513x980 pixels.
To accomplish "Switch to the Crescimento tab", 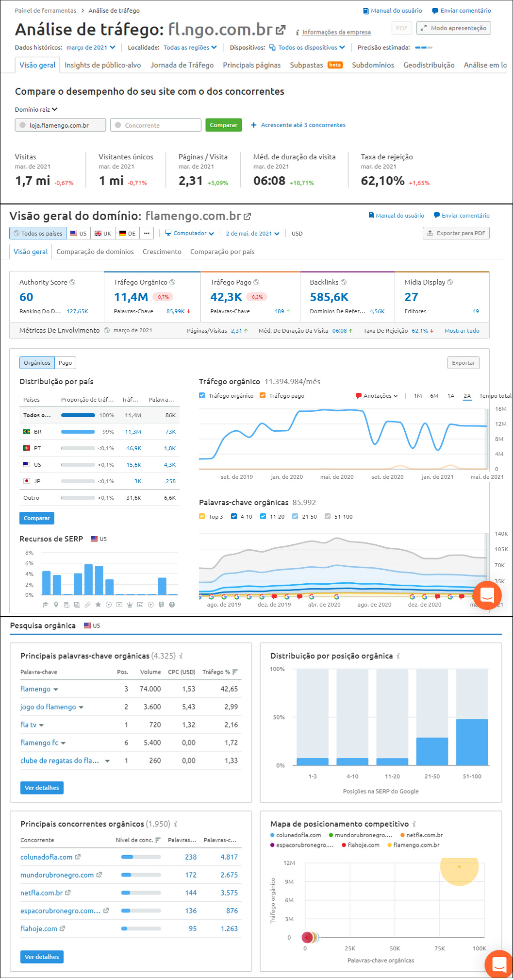I will point(162,252).
